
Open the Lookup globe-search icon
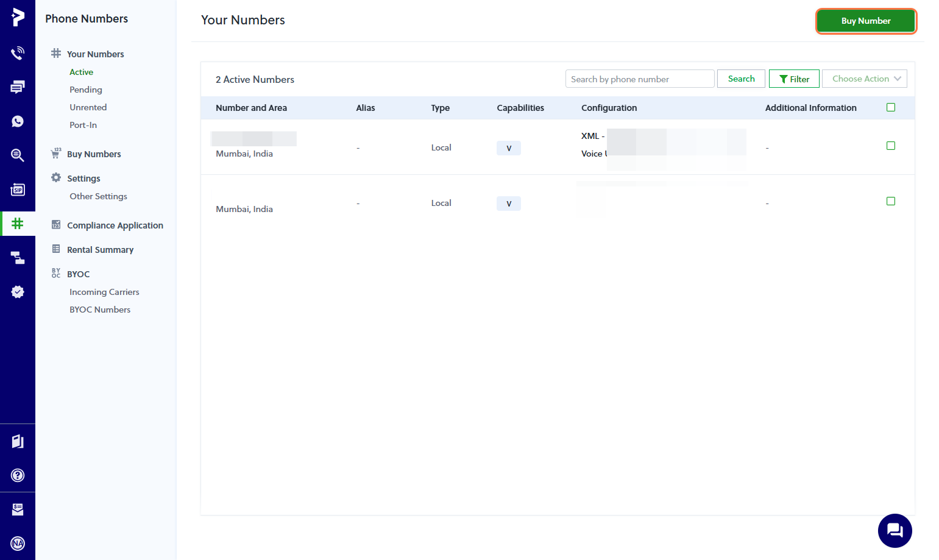pos(18,155)
